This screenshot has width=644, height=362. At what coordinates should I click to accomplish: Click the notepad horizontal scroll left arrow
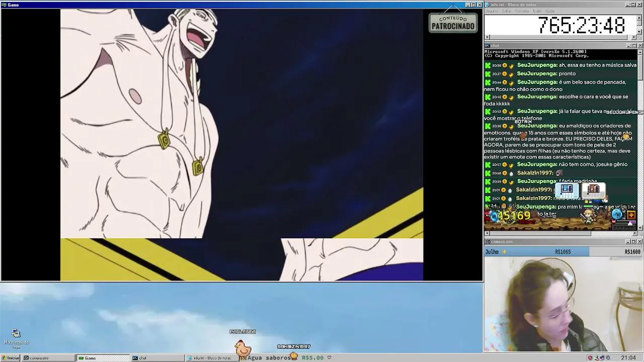487,38
